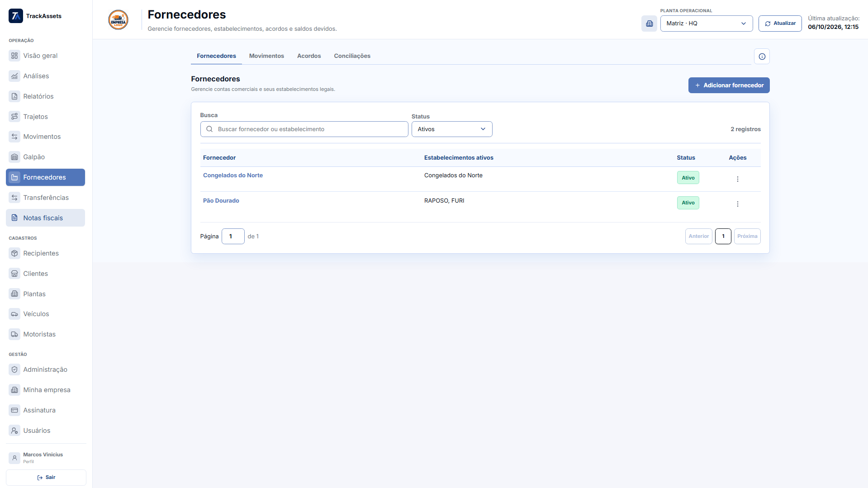
Task: Switch to the Conciliações tab
Action: (x=352, y=56)
